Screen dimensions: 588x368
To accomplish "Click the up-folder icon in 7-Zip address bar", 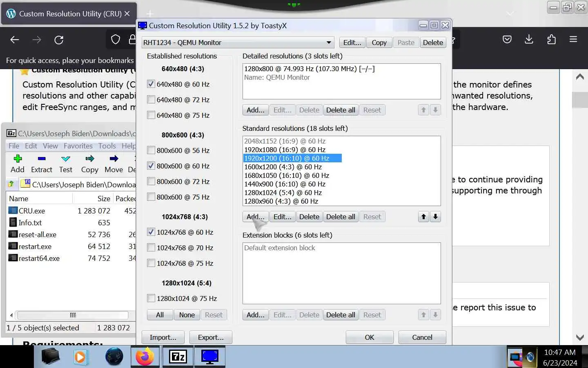I will (x=11, y=184).
